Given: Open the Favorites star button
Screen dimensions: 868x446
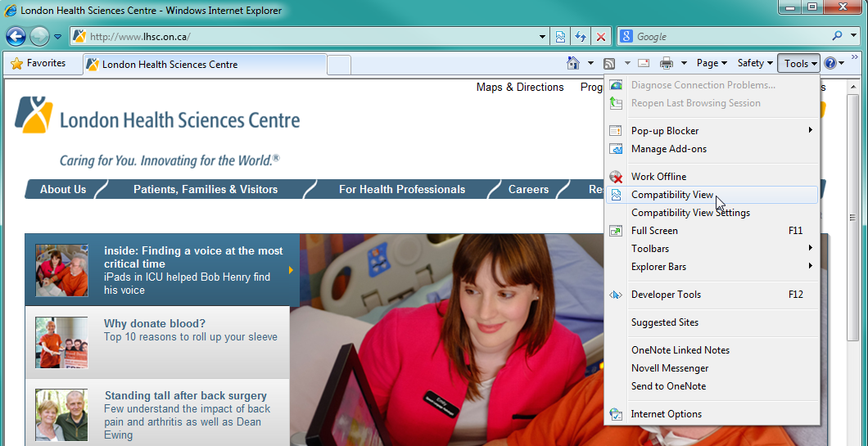Looking at the screenshot, I should coord(38,63).
